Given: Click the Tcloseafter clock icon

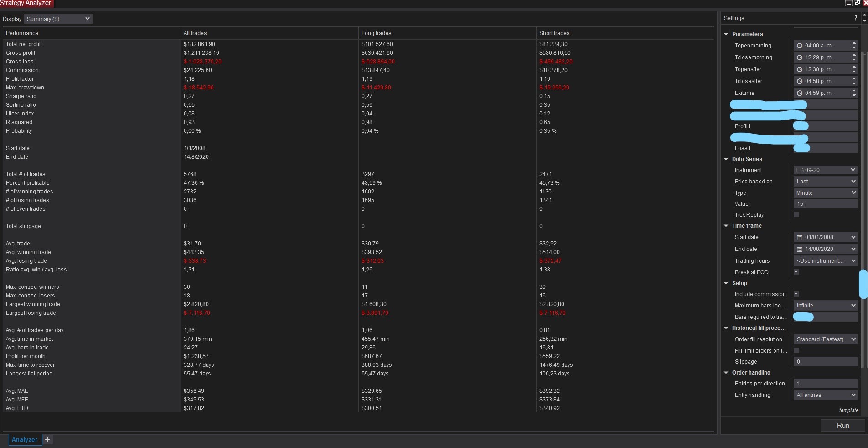Looking at the screenshot, I should pos(799,81).
